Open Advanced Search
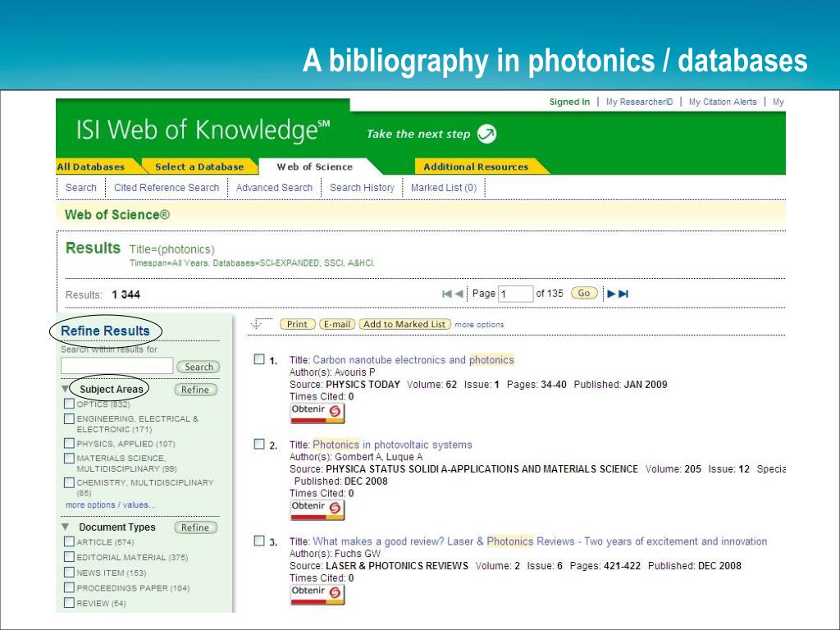This screenshot has width=840, height=630. tap(274, 188)
